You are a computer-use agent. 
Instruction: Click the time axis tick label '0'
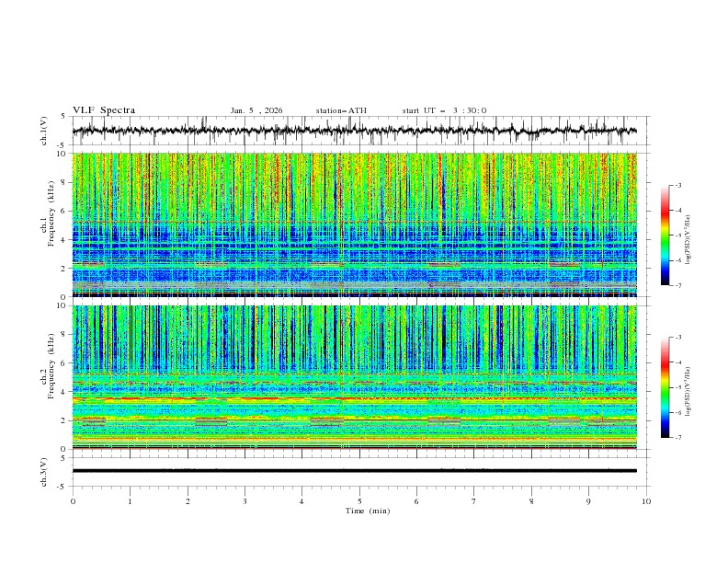click(73, 501)
